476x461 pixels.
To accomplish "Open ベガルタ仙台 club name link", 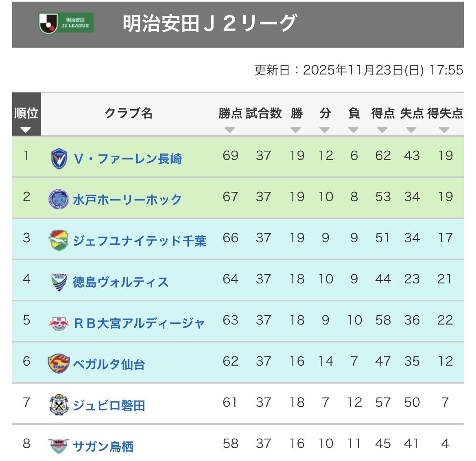I will 109,364.
